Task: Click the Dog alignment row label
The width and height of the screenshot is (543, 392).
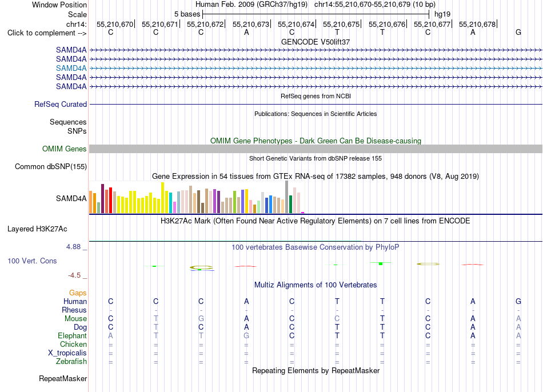Action: click(80, 327)
